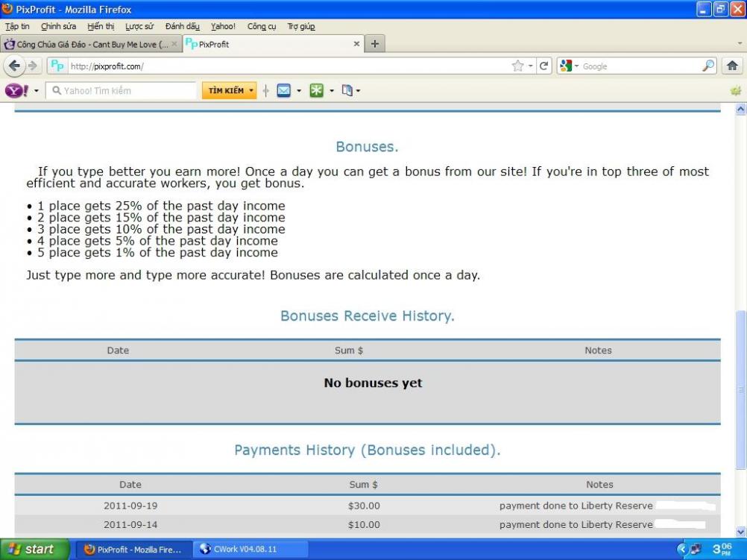Close the Công Chúa Giả Đảo tab
747x560 pixels.
[x=174, y=44]
